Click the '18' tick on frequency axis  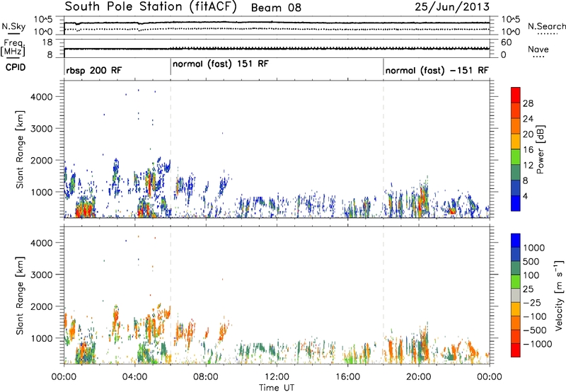pyautogui.click(x=47, y=42)
